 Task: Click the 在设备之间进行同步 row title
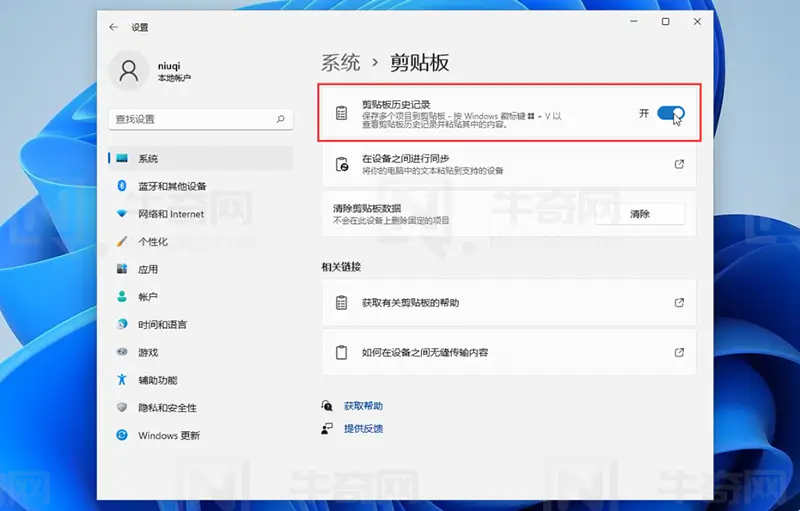405,159
